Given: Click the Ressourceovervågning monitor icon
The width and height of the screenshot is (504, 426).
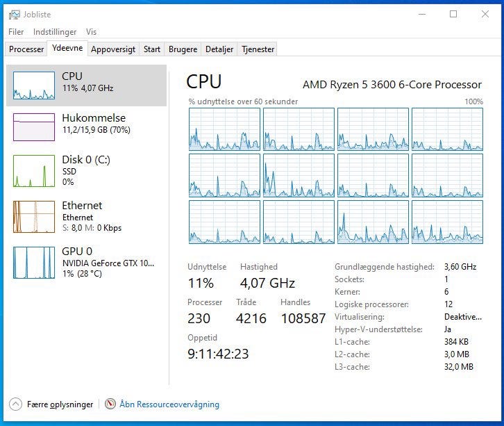Looking at the screenshot, I should click(110, 404).
